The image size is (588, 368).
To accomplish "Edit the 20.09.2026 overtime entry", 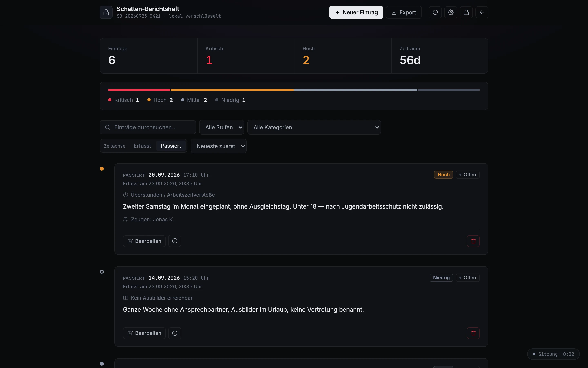I will [x=144, y=241].
